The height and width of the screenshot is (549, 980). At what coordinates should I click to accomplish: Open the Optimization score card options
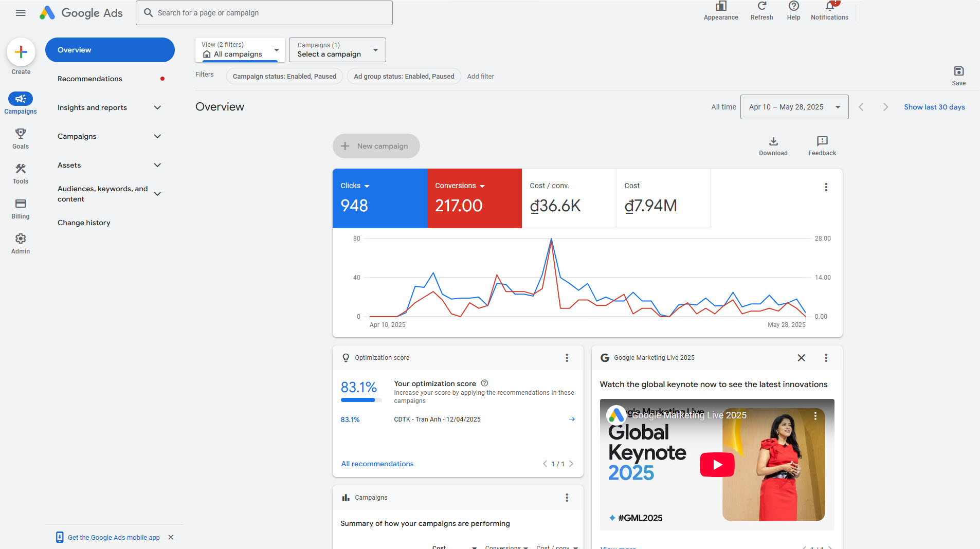[567, 358]
